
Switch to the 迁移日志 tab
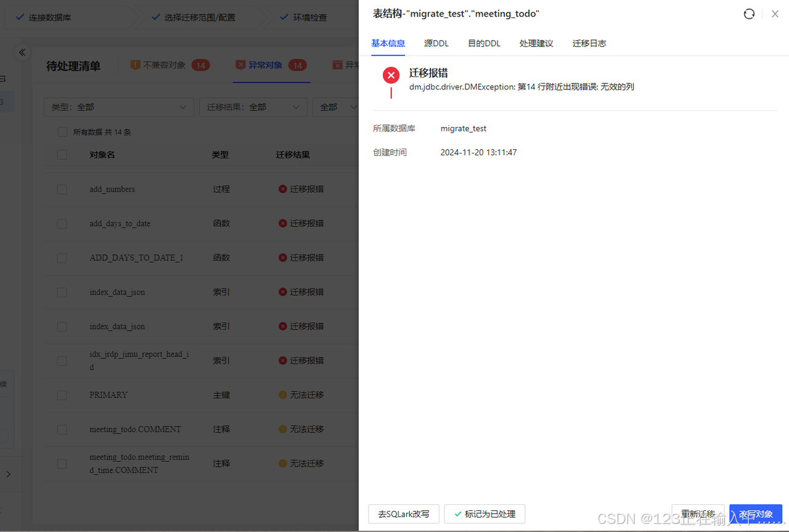pyautogui.click(x=589, y=43)
